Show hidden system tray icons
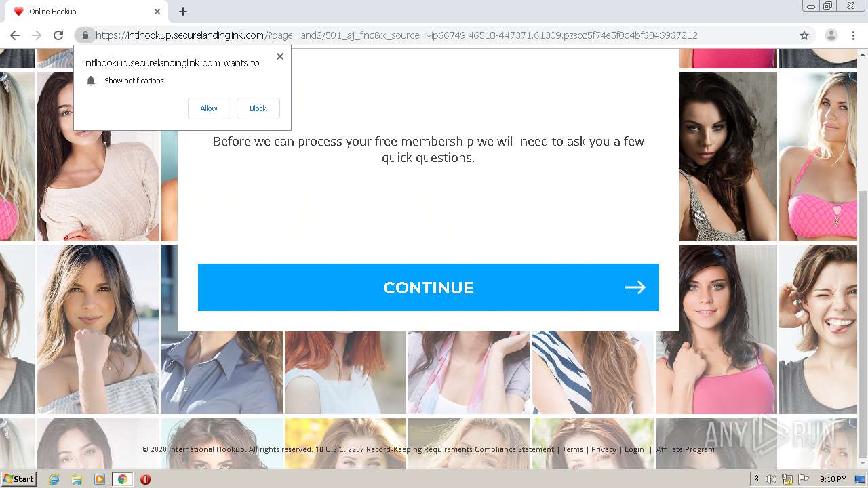Viewport: 868px width, 488px height. pyautogui.click(x=756, y=479)
